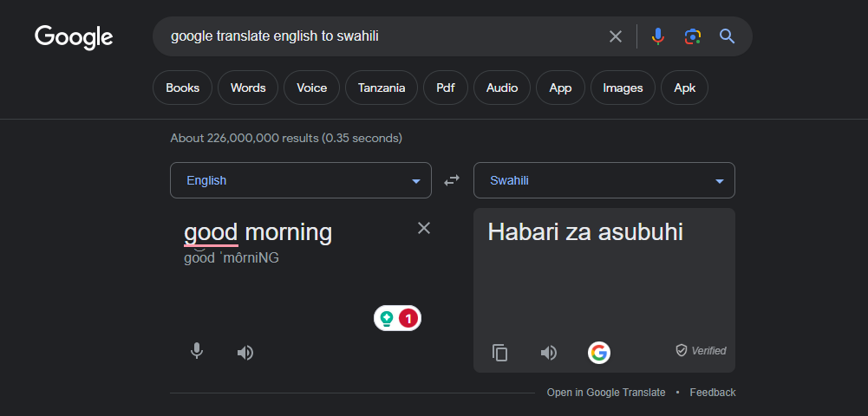Click the voice search microphone icon
The height and width of the screenshot is (416, 868).
point(658,36)
